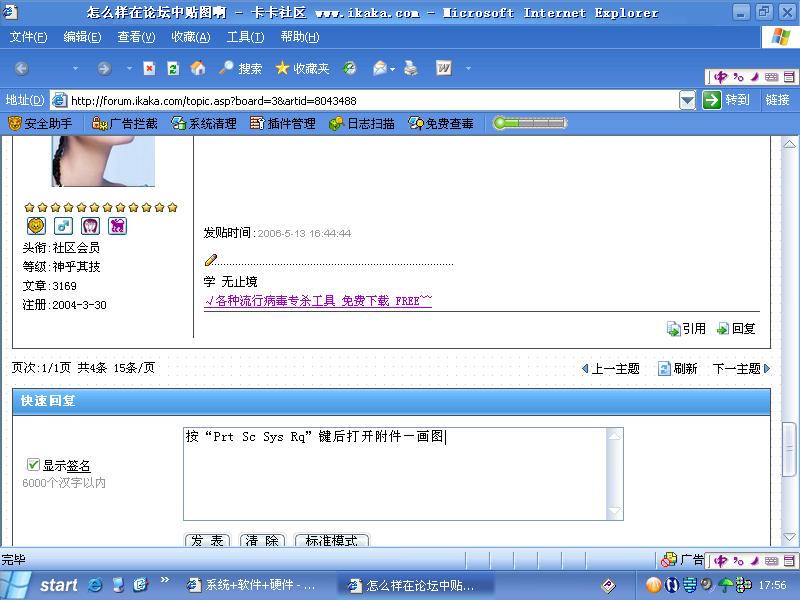Viewport: 800px width, 600px height.
Task: Go to 上一主题 previous topic
Action: [x=611, y=368]
